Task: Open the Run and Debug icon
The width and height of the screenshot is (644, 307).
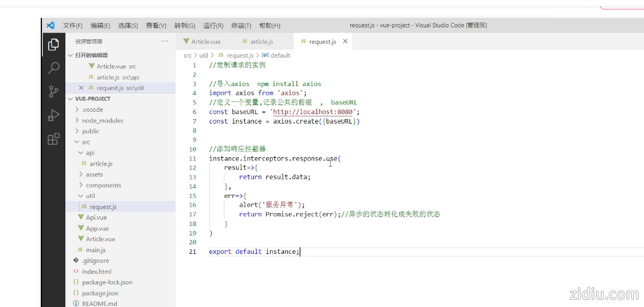Action: 54,116
